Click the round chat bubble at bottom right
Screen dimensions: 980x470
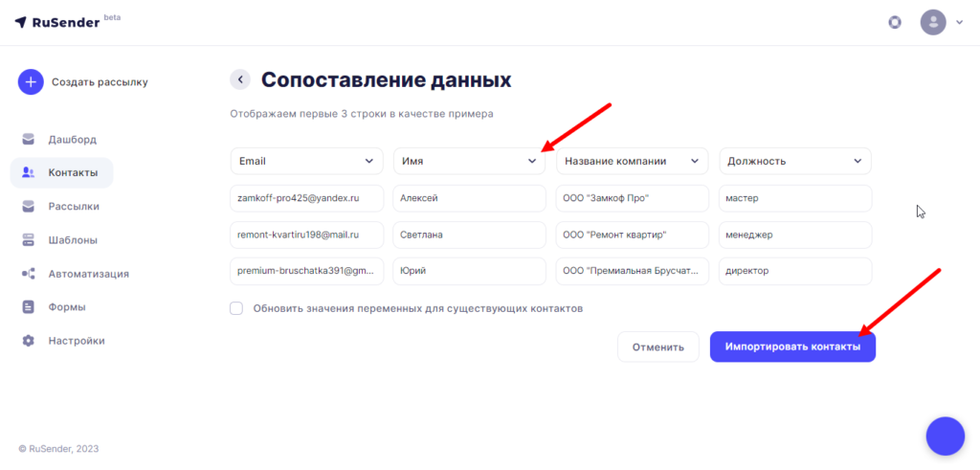pos(946,436)
